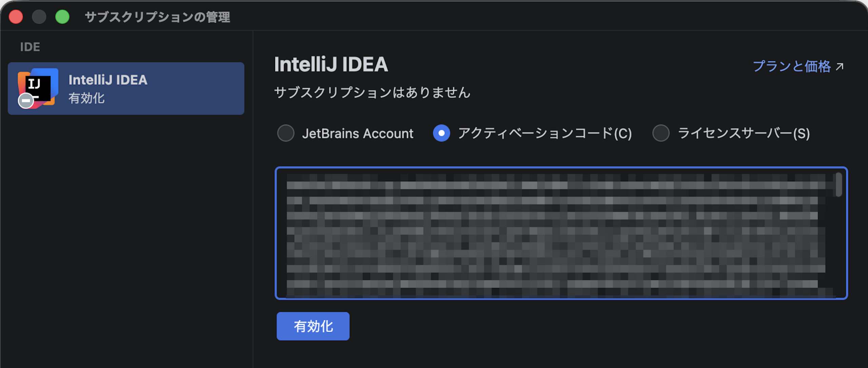Select the ライセンスサーバー(S) radio button
This screenshot has width=868, height=368.
coord(661,133)
